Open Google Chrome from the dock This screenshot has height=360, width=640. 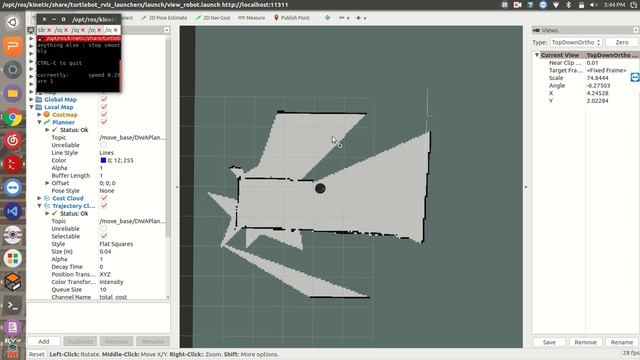(13, 117)
